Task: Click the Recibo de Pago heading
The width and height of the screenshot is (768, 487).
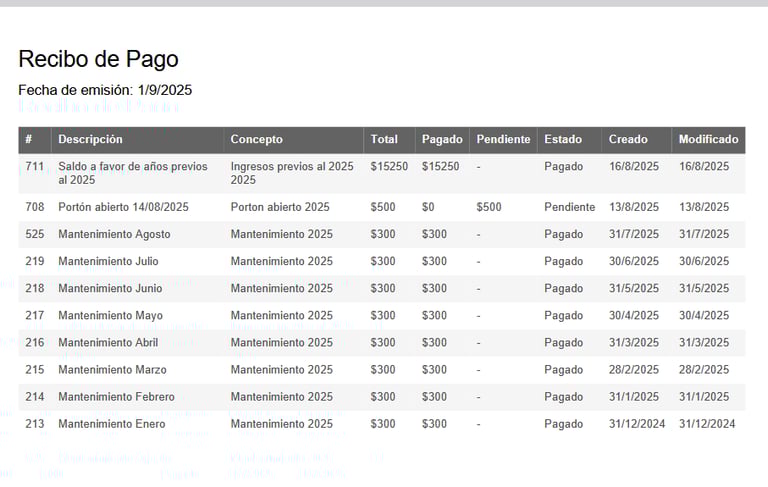Action: pos(98,59)
